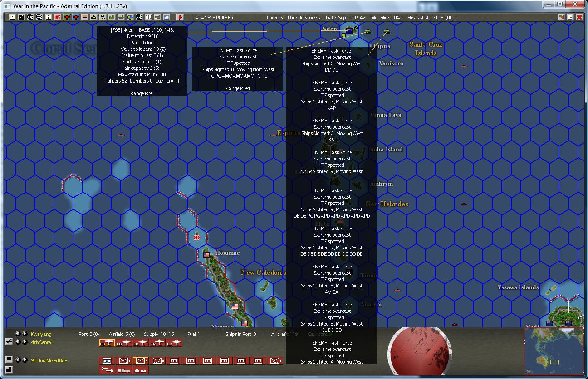This screenshot has width=588, height=379.
Task: Click the 'Port: 0 (0)' value
Action: point(89,334)
